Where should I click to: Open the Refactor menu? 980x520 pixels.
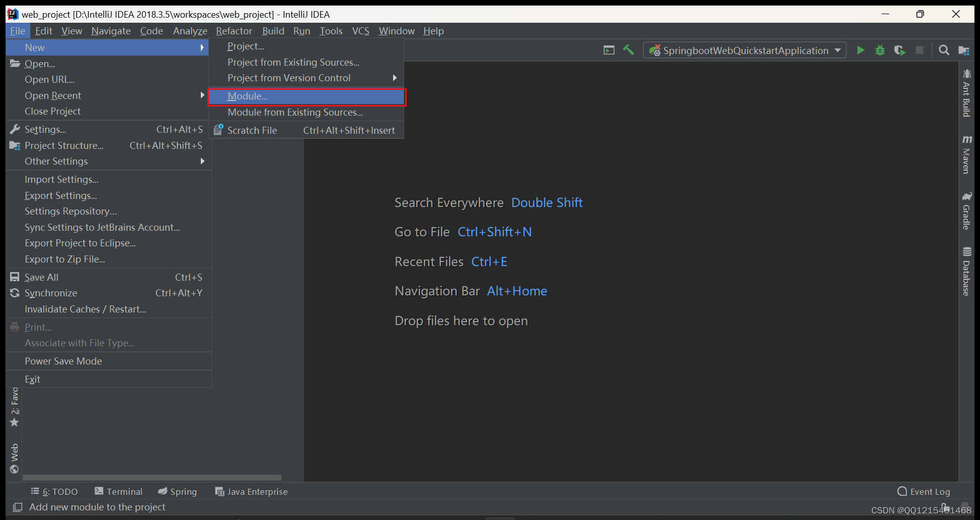pos(234,31)
